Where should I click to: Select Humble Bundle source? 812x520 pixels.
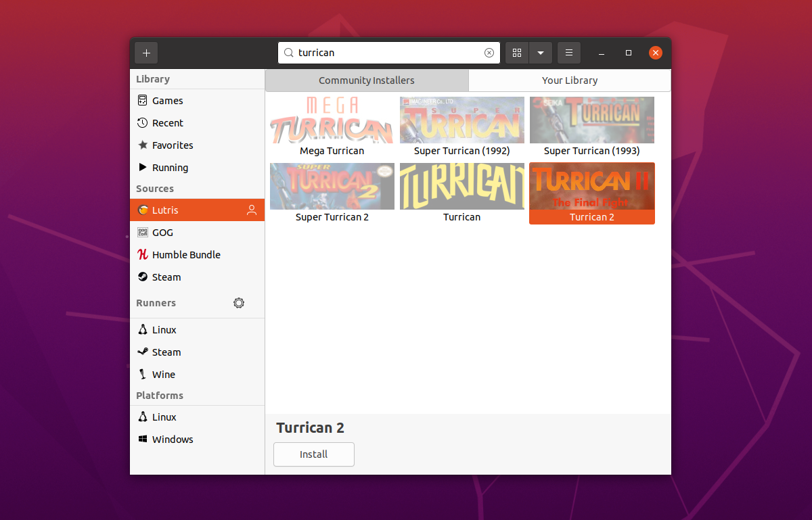coord(186,255)
